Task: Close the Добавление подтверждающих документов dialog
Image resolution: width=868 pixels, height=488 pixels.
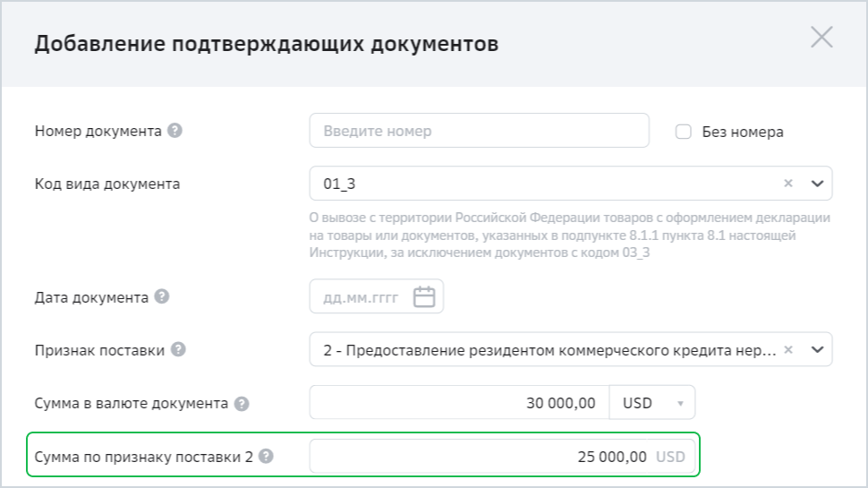Action: pos(821,38)
